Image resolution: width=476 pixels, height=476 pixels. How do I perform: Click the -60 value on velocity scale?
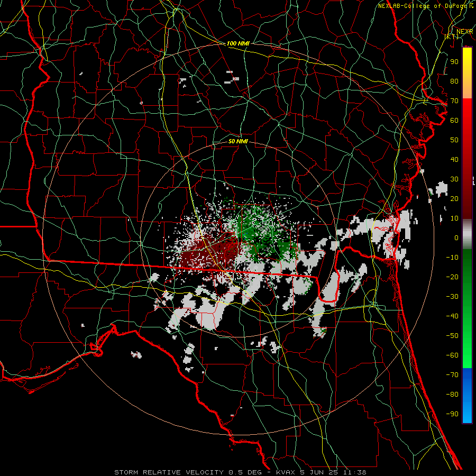[452, 355]
